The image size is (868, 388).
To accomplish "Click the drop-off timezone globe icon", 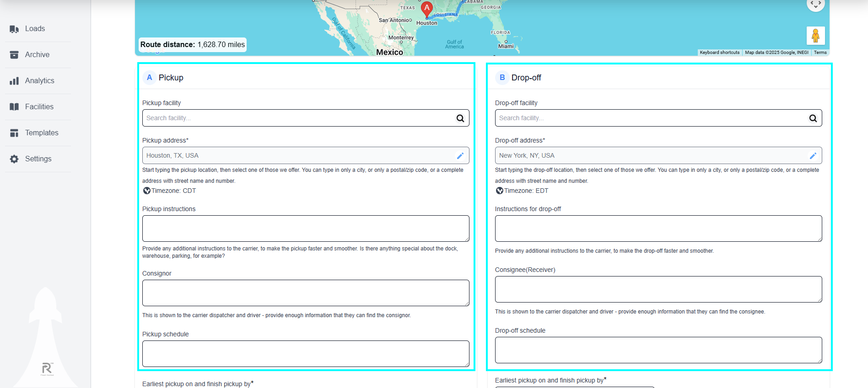I will tap(500, 191).
